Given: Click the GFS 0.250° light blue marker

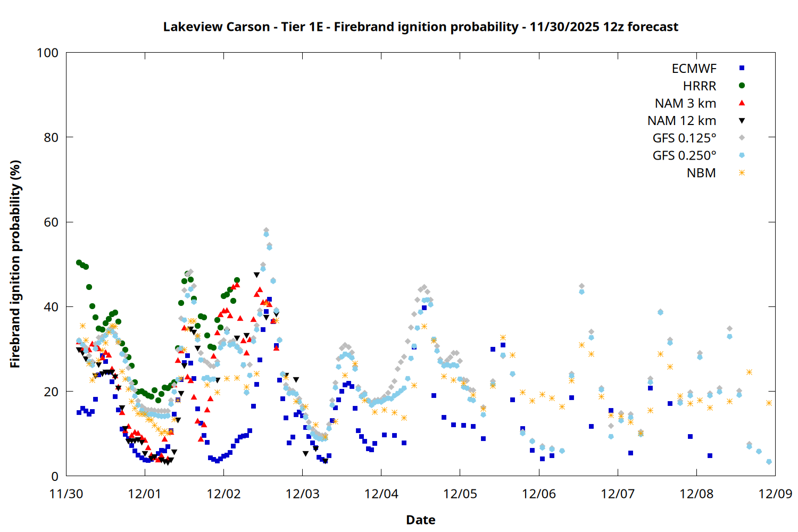Looking at the screenshot, I should (x=742, y=155).
